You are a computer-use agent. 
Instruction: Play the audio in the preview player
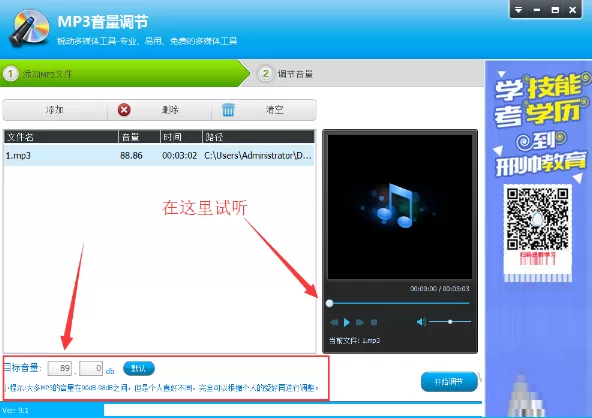click(x=347, y=322)
